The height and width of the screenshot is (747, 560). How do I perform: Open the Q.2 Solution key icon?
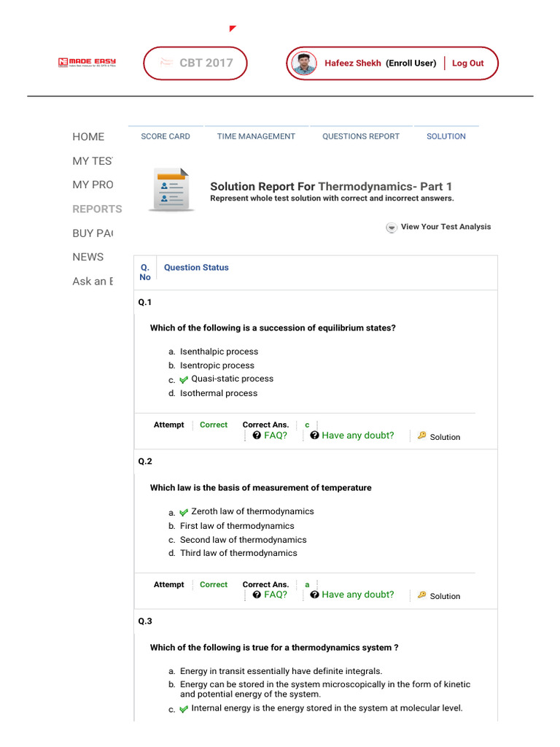click(422, 595)
